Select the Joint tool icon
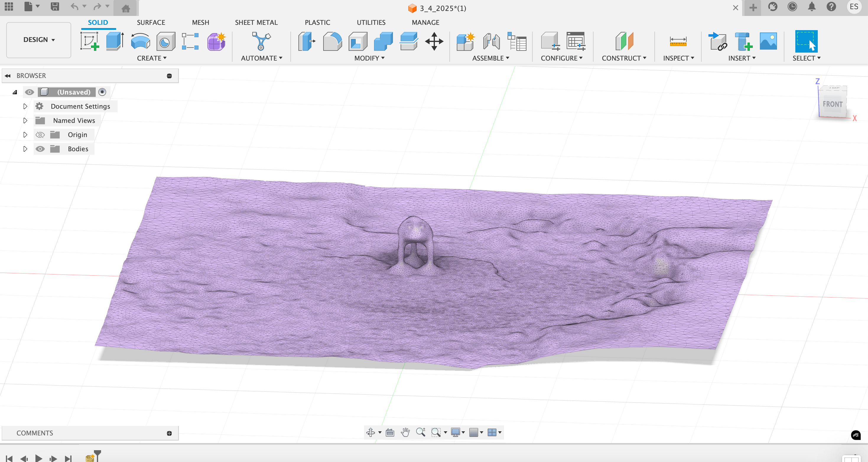Image resolution: width=868 pixels, height=462 pixels. point(491,41)
